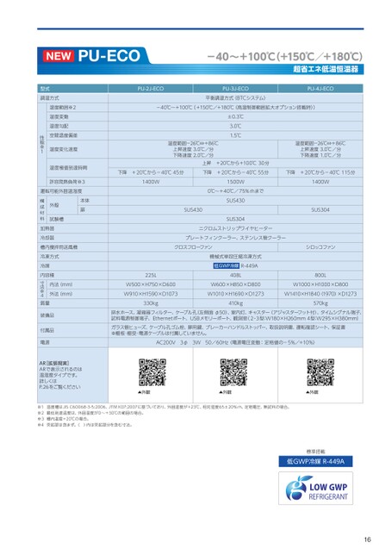The height and width of the screenshot is (555, 392).
Task: Click the 408L capacity value
Action: tap(235, 275)
